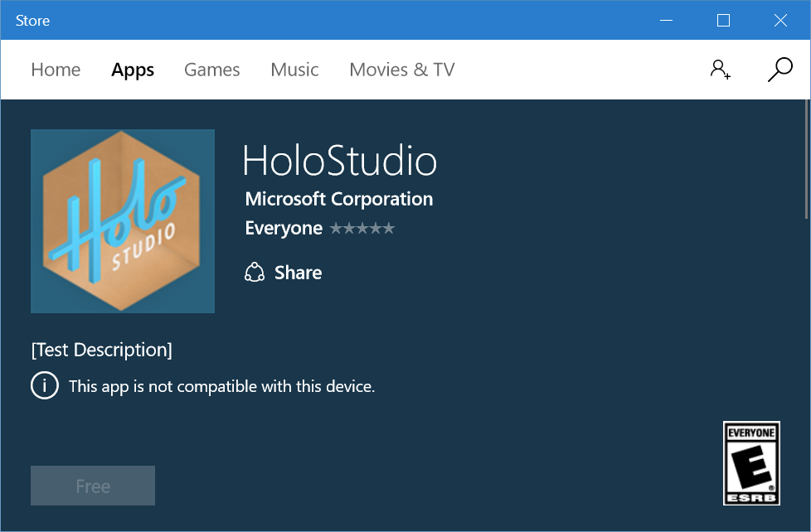Click the info icon beside compatibility notice
Image resolution: width=811 pixels, height=532 pixels.
pos(45,385)
